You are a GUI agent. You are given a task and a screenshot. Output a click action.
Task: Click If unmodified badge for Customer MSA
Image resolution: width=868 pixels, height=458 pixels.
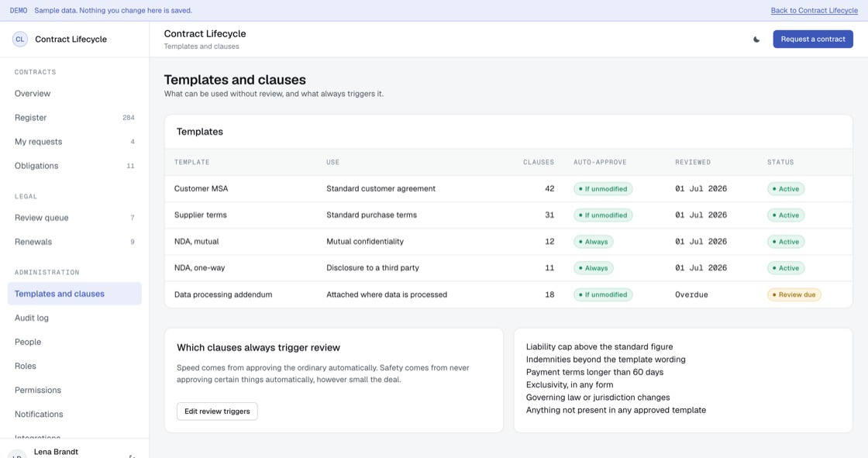click(603, 189)
